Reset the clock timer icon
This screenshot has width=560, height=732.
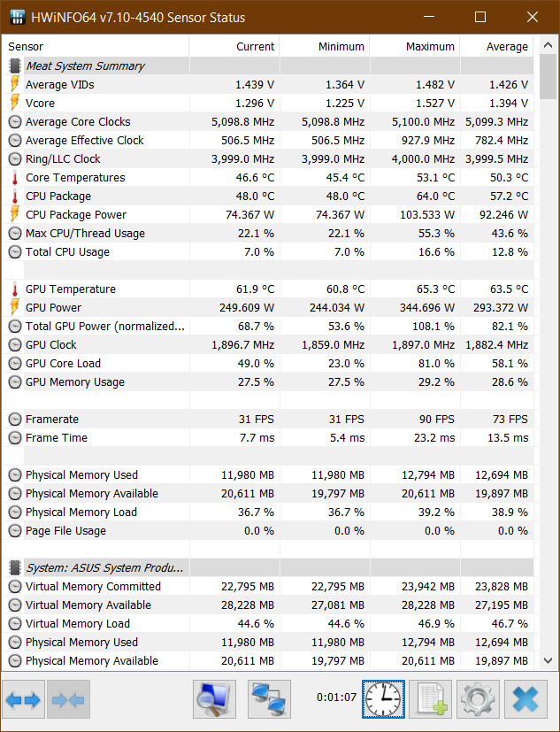383,699
